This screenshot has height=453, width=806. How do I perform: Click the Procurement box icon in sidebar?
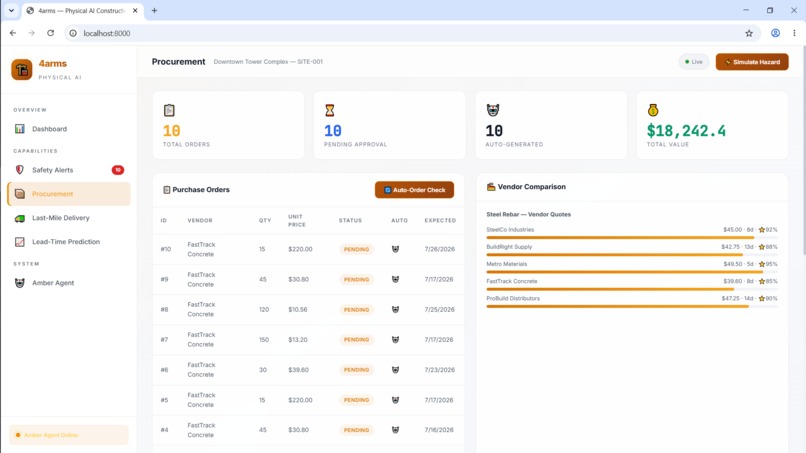20,194
